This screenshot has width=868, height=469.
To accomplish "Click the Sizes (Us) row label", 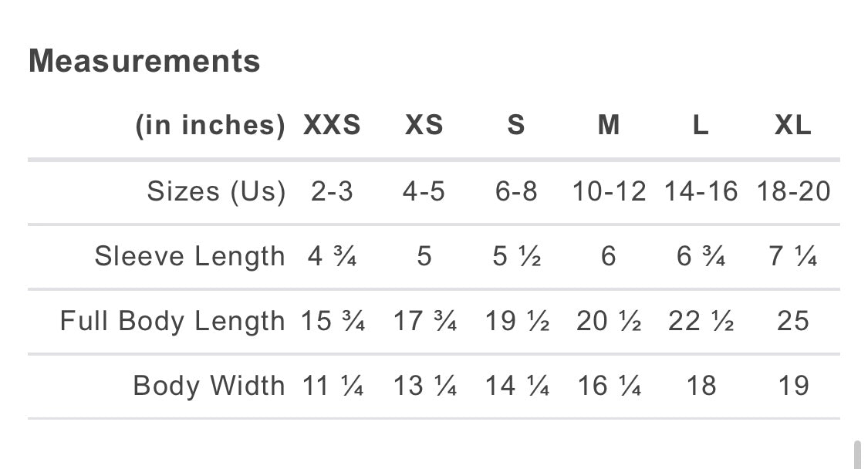I will [216, 191].
